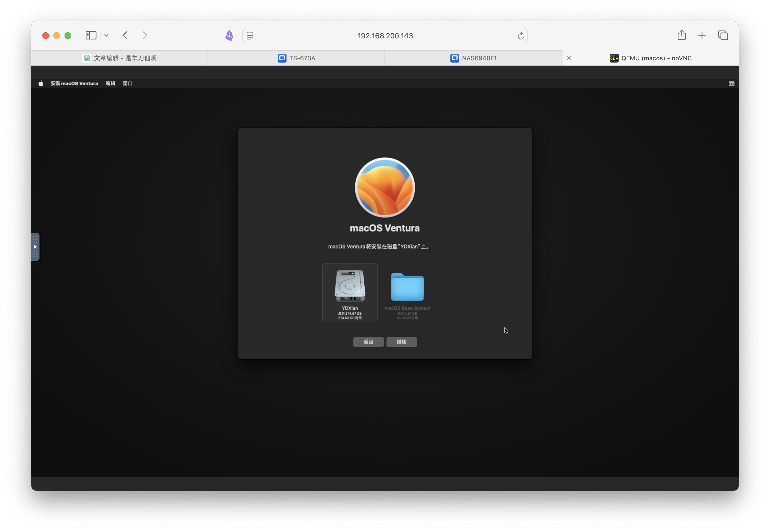Select the QEMU (macos) - noVNC tab
The image size is (770, 532).
[x=651, y=58]
